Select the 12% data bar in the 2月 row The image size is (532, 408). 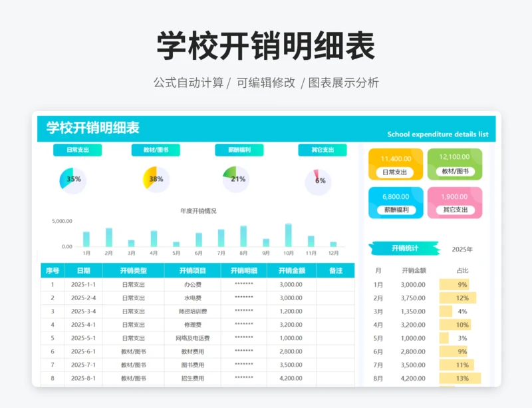pyautogui.click(x=458, y=298)
